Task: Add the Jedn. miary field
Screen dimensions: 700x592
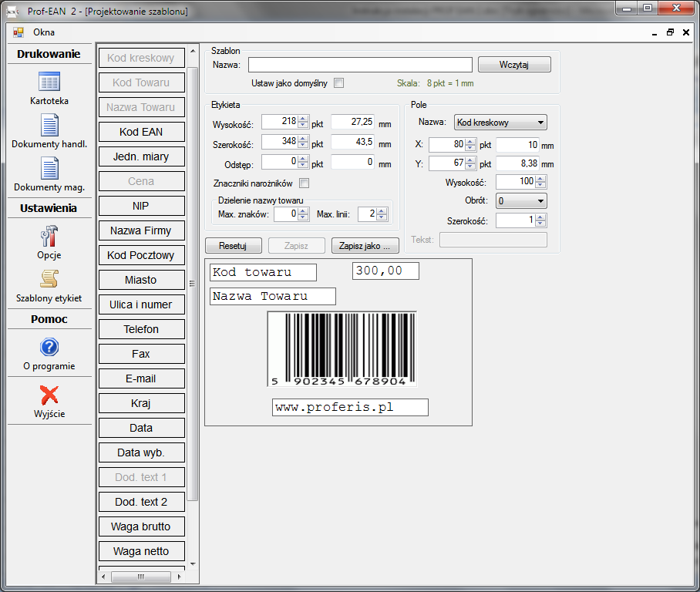Action: (141, 156)
